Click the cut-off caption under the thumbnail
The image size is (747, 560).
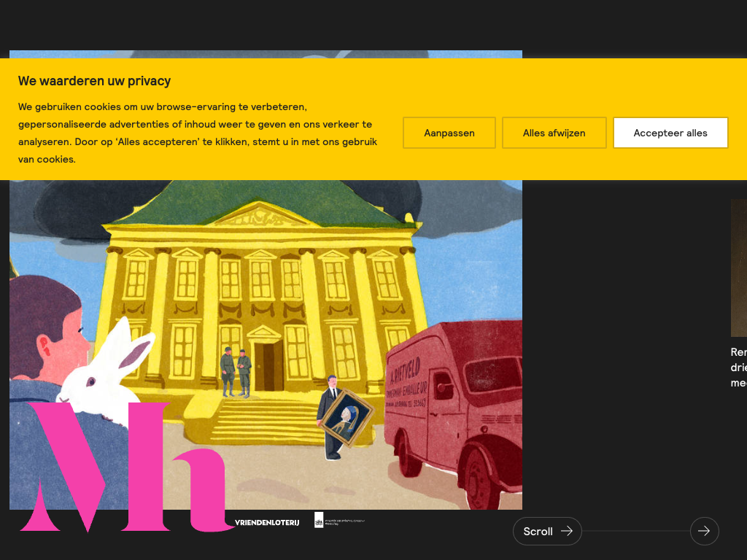738,367
